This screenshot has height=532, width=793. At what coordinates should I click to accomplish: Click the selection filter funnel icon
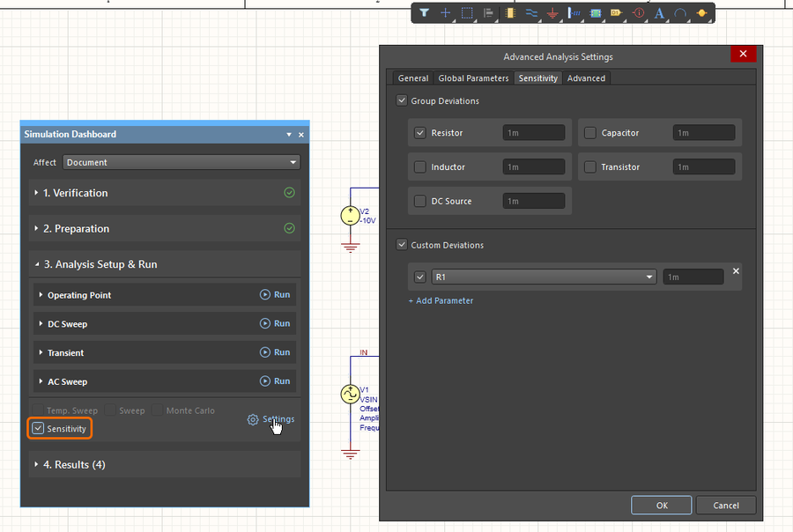tap(424, 13)
